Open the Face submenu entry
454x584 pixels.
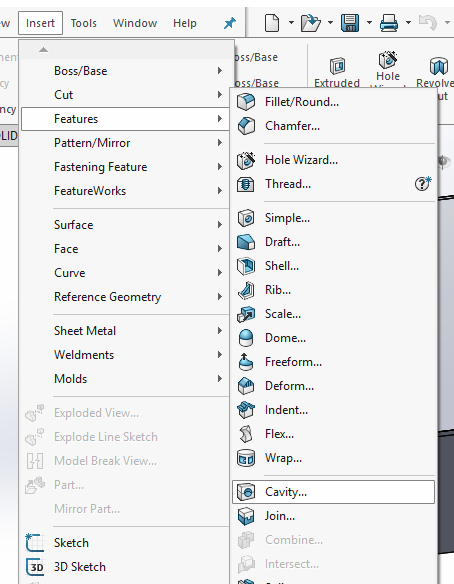[x=126, y=249]
